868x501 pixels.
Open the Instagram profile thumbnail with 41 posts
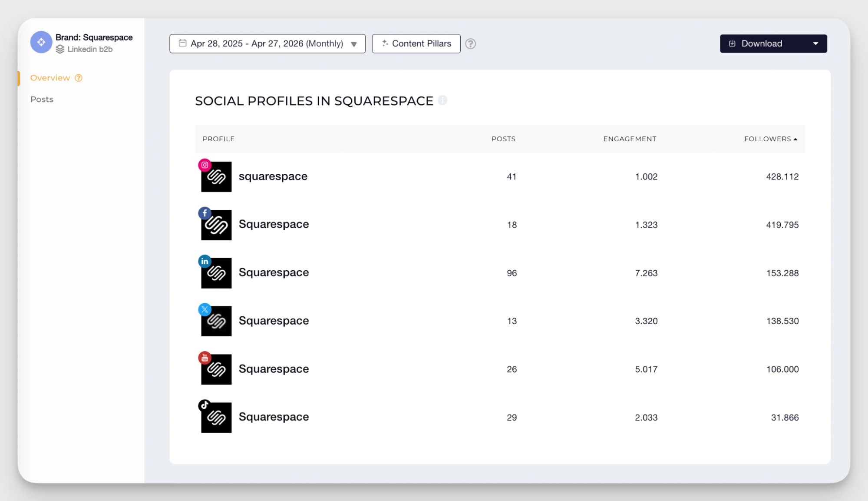point(216,177)
